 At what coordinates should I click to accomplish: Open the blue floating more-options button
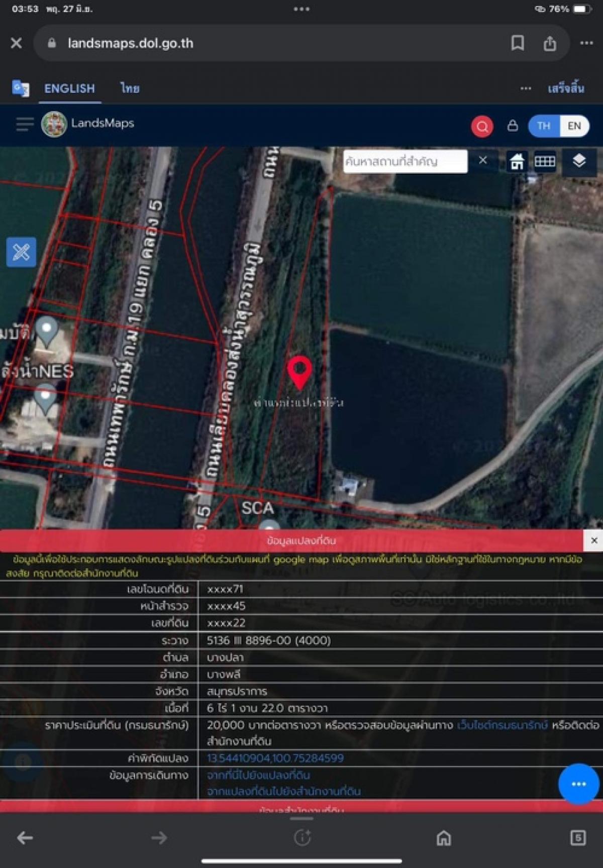click(578, 784)
